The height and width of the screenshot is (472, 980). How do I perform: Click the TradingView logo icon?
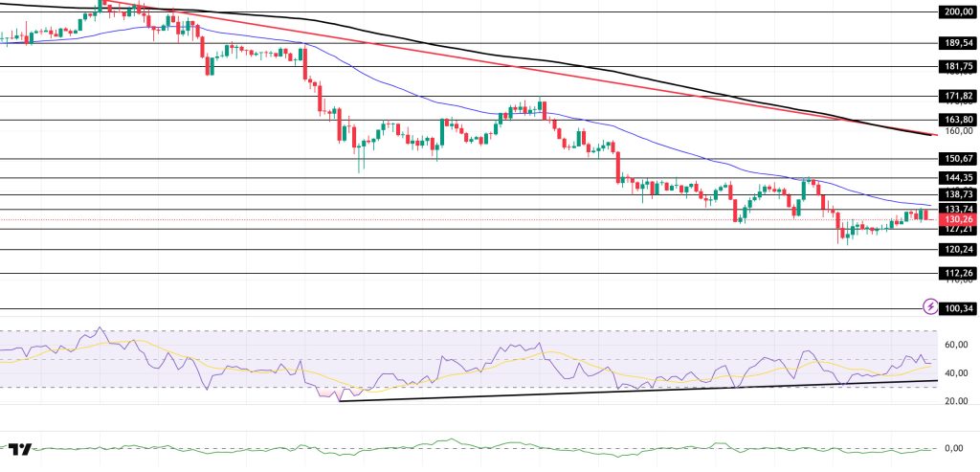point(20,448)
